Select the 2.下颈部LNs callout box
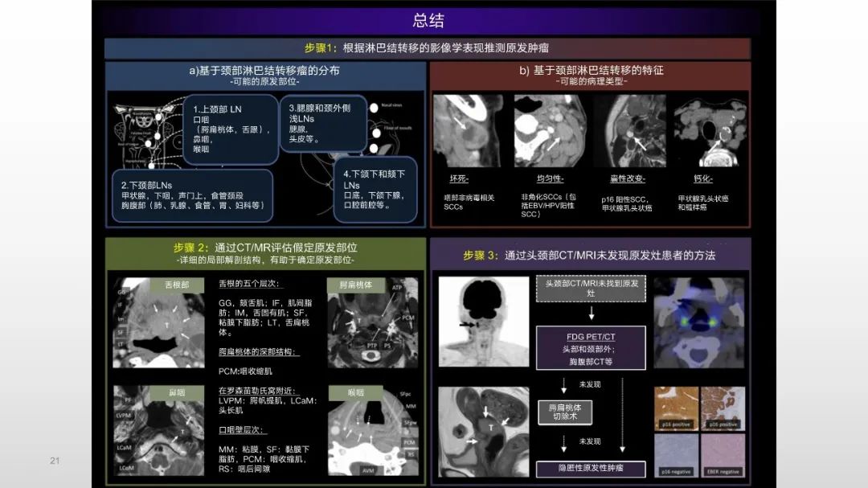Viewport: 868px width, 488px height. (192, 195)
